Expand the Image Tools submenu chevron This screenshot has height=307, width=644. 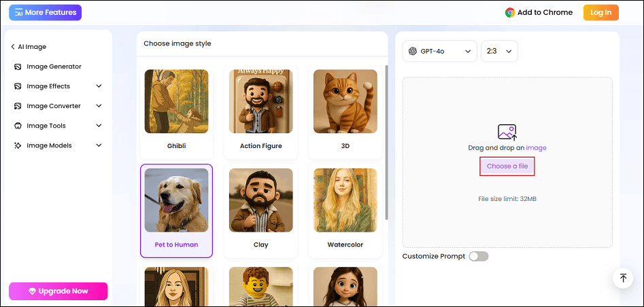(99, 126)
